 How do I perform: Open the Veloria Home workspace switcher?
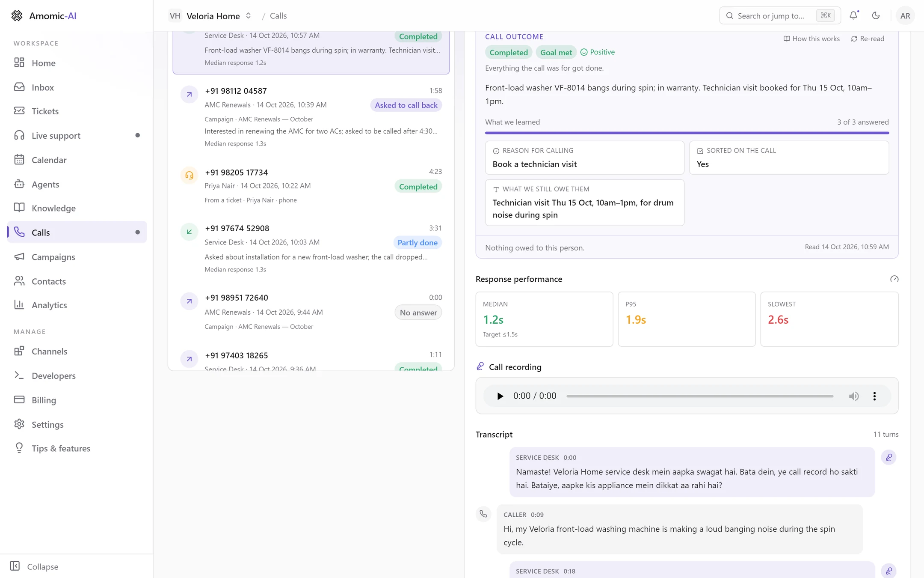210,16
